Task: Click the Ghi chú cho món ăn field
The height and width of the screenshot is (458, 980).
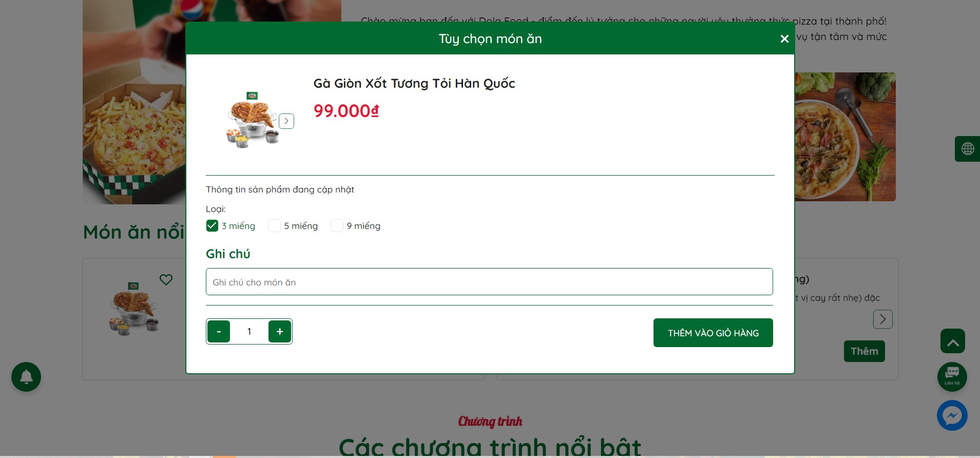Action: pyautogui.click(x=489, y=282)
